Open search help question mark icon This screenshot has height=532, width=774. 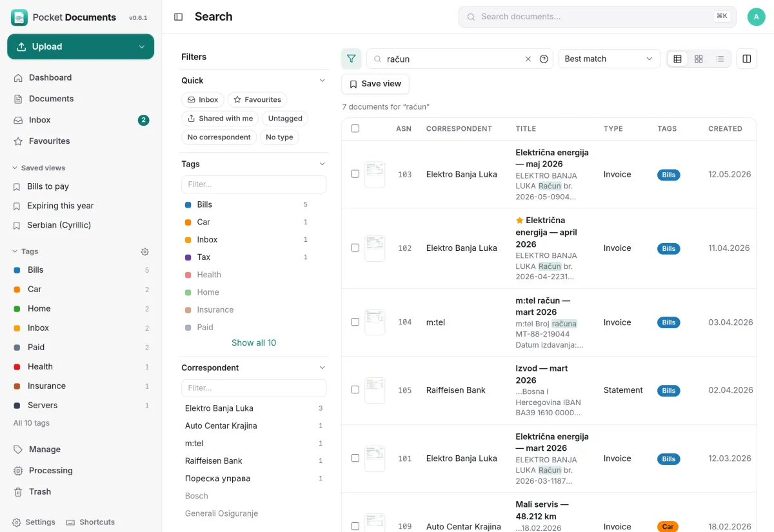pos(544,59)
